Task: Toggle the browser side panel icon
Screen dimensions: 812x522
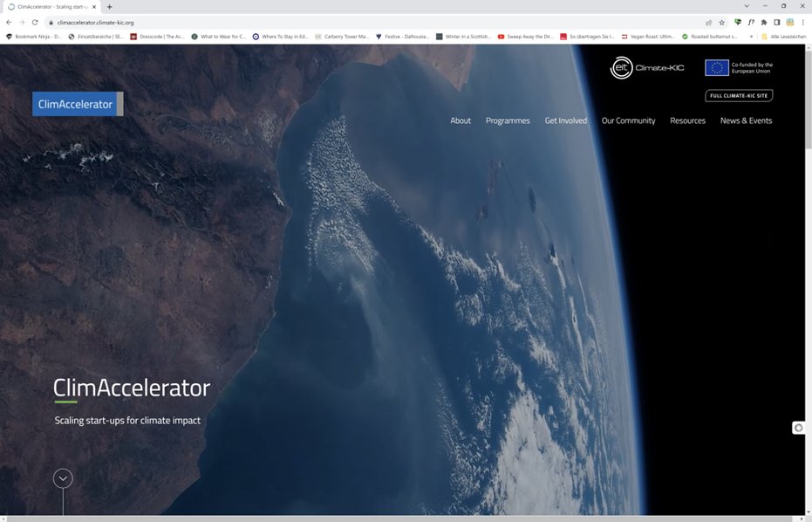Action: [777, 23]
